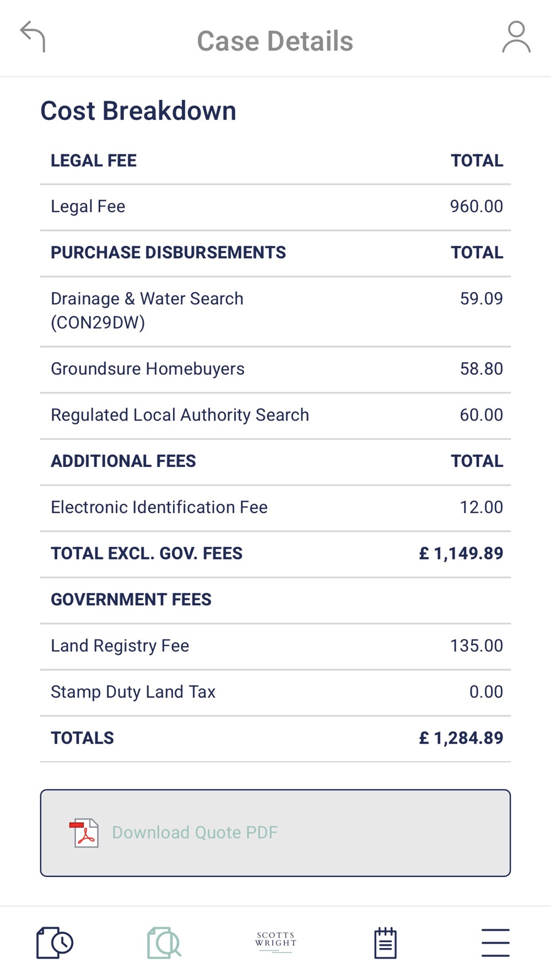The width and height of the screenshot is (551, 980).
Task: Tap the Cost Breakdown heading
Action: pyautogui.click(x=138, y=111)
